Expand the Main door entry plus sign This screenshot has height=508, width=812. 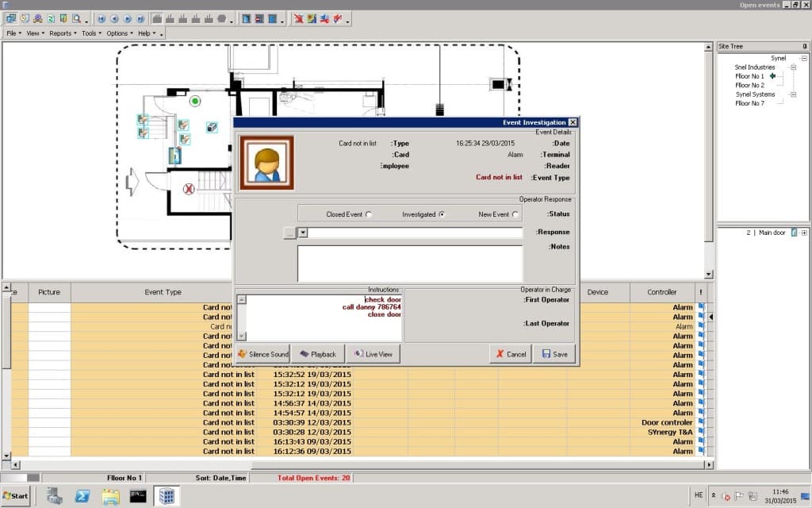tap(804, 233)
